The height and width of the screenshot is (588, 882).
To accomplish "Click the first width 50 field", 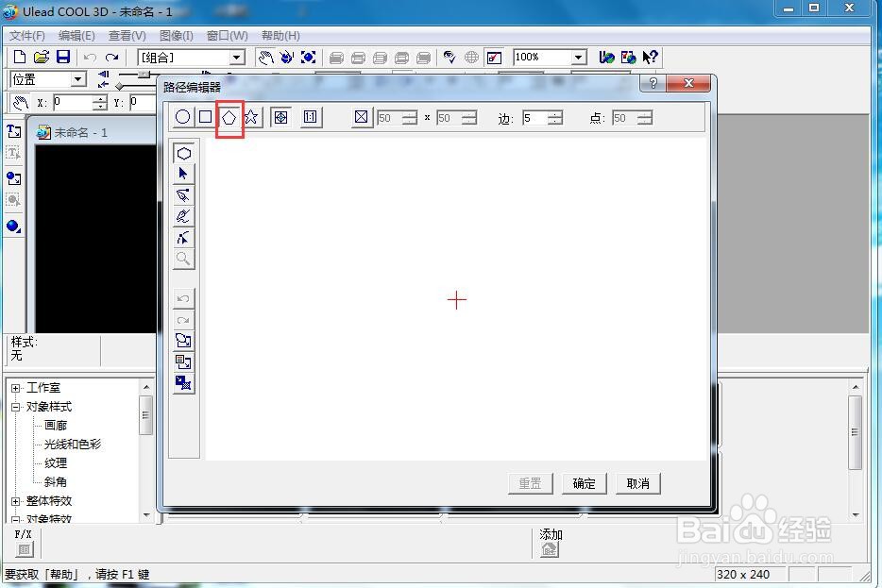I will pyautogui.click(x=390, y=118).
